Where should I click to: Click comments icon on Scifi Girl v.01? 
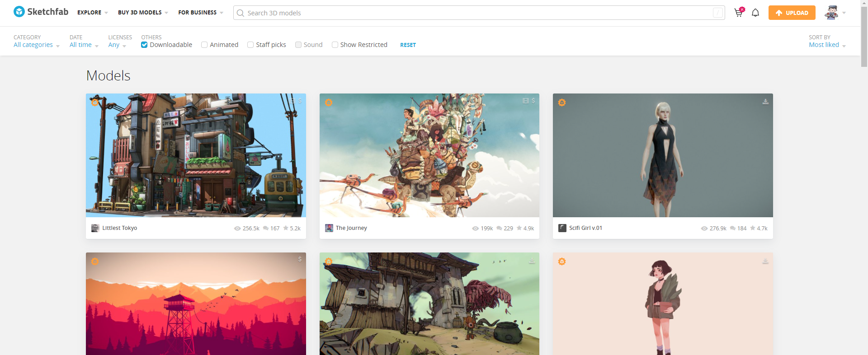733,229
